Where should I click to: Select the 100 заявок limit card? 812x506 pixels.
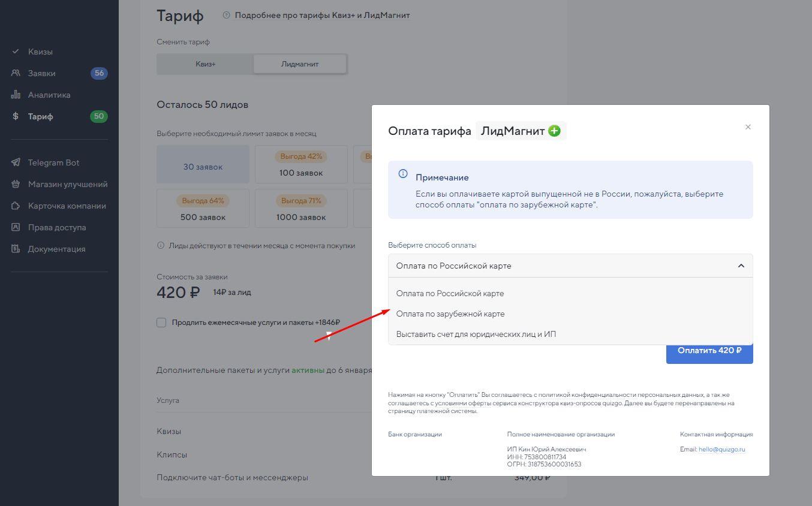pos(301,164)
